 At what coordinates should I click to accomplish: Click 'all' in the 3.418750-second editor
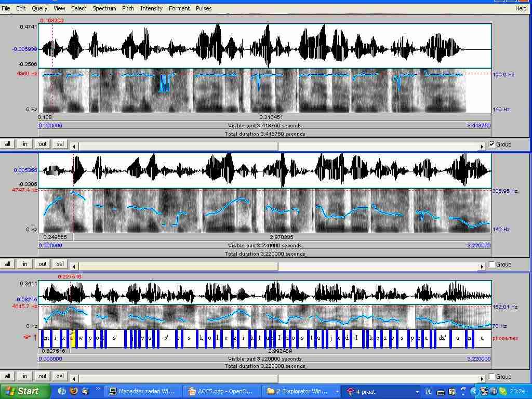pyautogui.click(x=7, y=144)
